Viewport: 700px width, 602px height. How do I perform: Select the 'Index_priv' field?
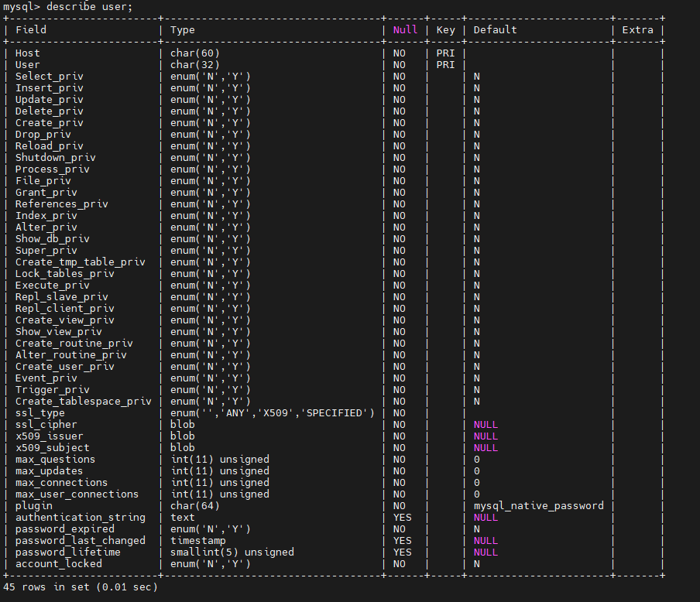(x=46, y=216)
